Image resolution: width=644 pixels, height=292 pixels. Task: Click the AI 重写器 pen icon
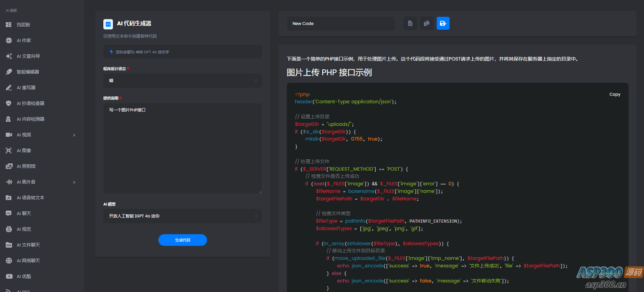click(x=9, y=88)
